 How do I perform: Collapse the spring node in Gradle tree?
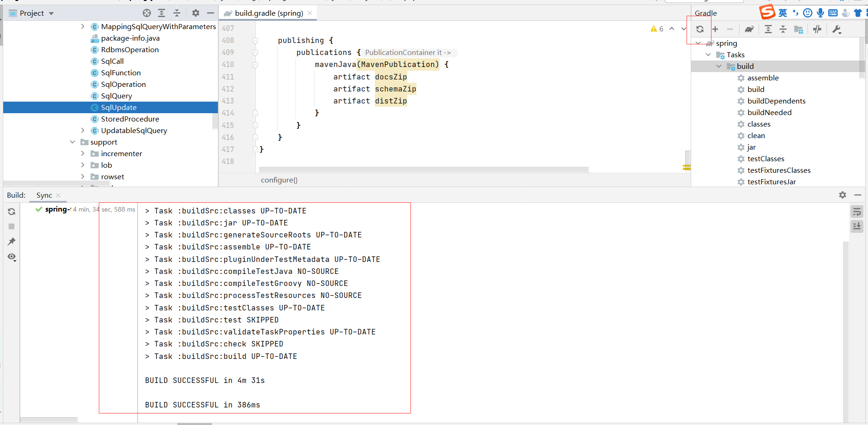(698, 43)
